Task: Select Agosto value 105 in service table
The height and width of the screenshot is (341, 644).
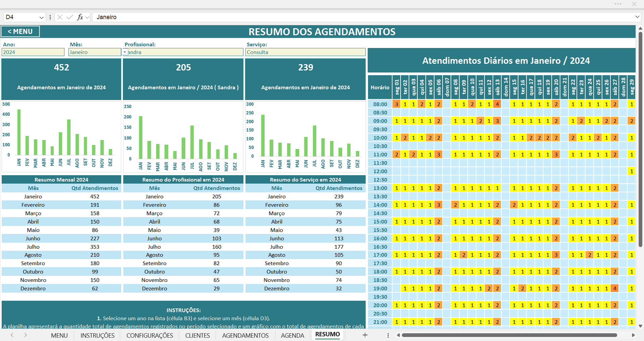Action: 339,255
